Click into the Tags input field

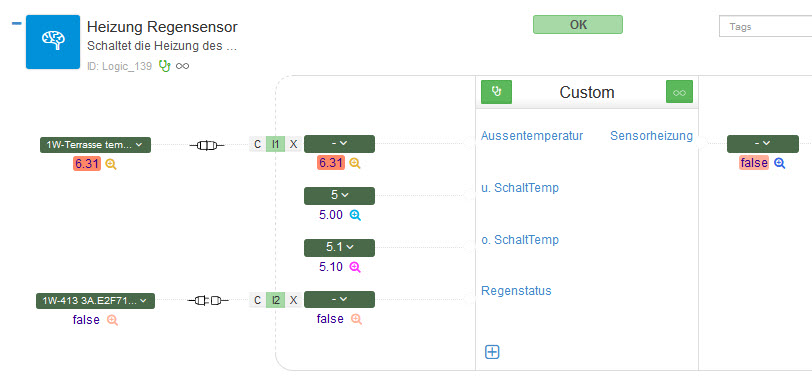pos(765,26)
